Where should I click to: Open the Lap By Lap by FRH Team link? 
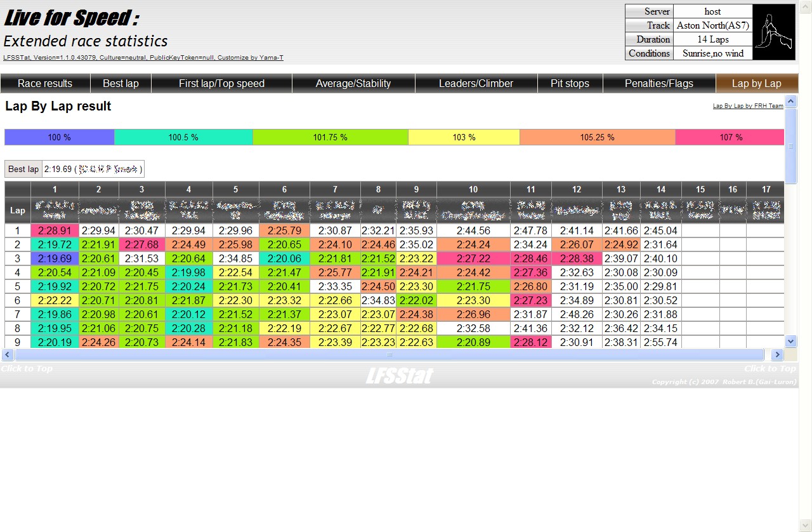748,106
